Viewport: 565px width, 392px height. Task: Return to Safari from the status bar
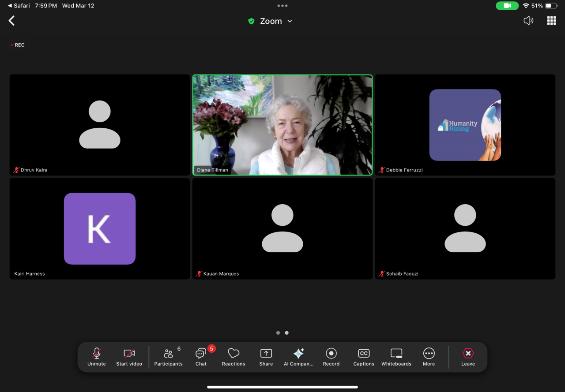pyautogui.click(x=19, y=6)
